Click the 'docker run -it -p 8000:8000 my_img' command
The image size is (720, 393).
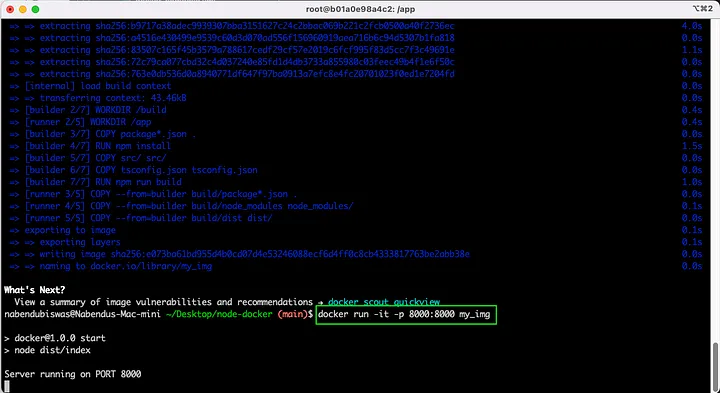404,314
